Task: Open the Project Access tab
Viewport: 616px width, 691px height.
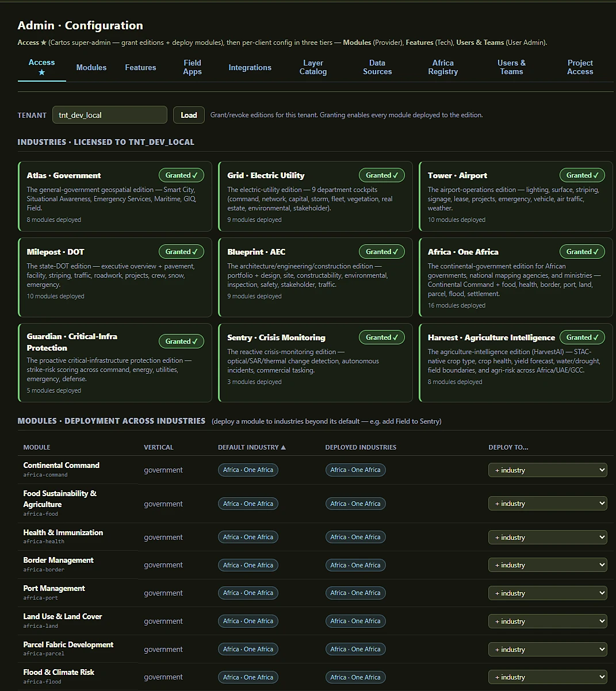Action: pyautogui.click(x=580, y=67)
